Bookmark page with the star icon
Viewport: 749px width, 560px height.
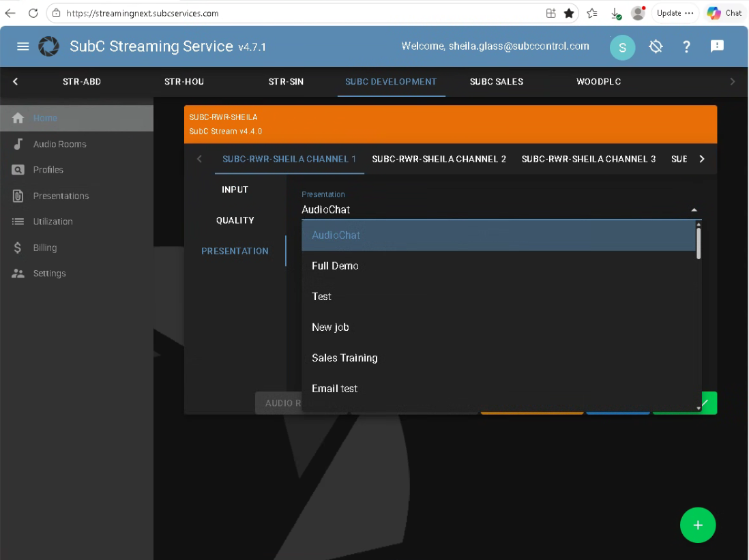569,14
